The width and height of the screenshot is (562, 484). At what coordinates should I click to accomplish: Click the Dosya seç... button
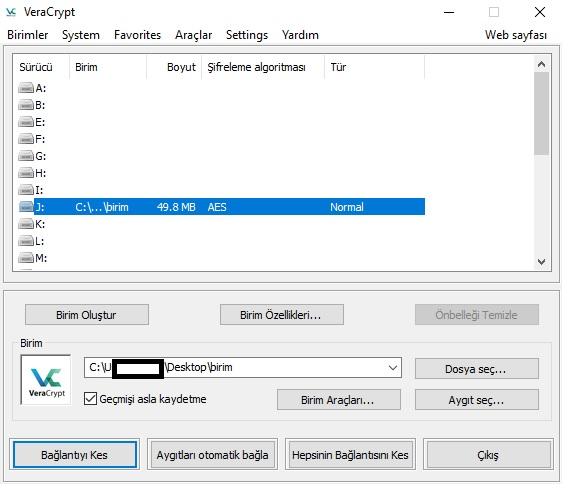[x=477, y=369]
